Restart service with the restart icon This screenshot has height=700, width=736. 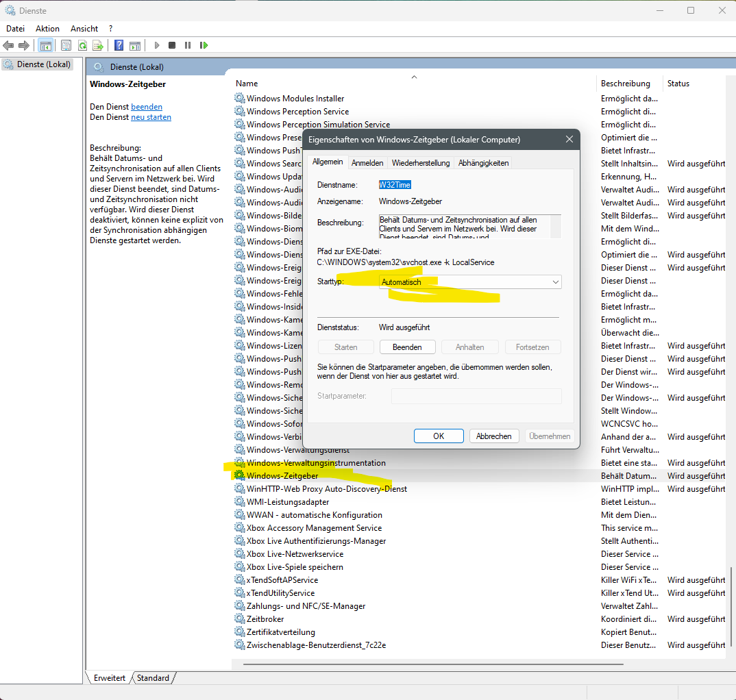[x=204, y=45]
